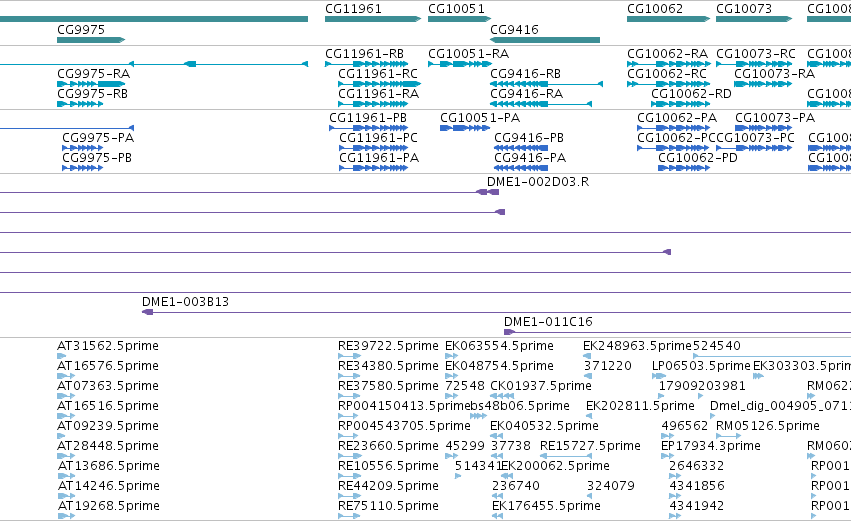Select the CG10051 gene bar
The width and height of the screenshot is (851, 521).
point(459,19)
